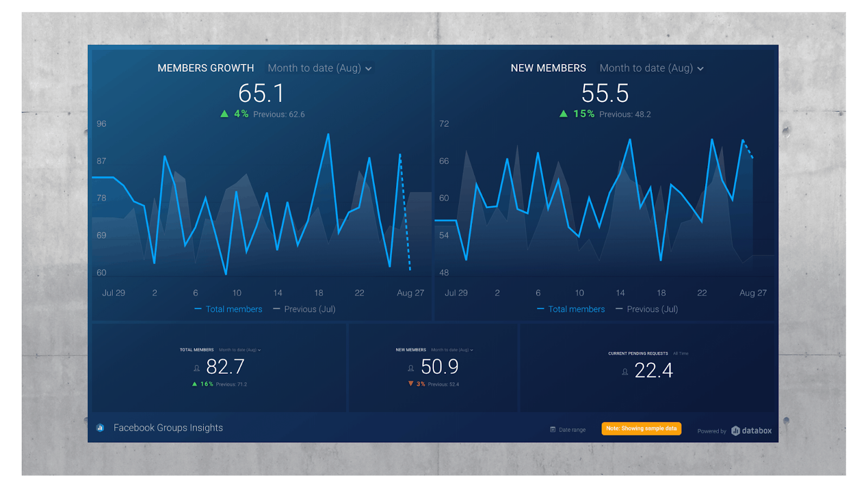Click the green up arrow beside 15%
868x488 pixels.
pyautogui.click(x=564, y=114)
